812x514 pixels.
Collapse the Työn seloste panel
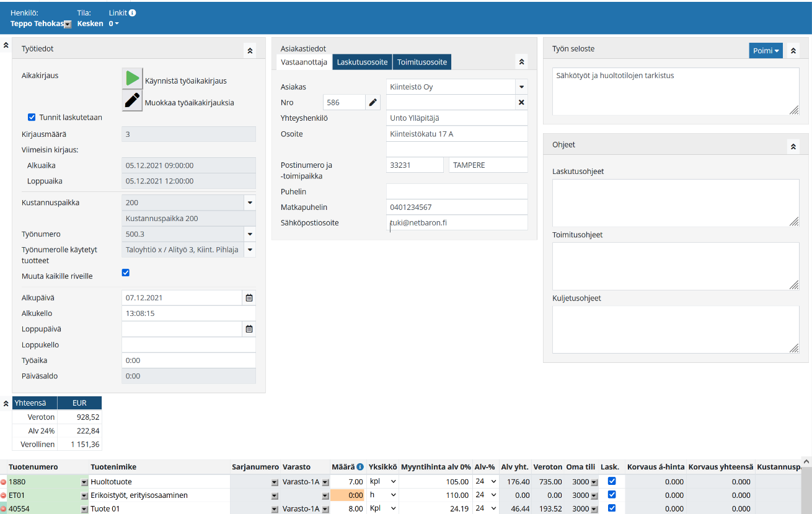(x=793, y=51)
